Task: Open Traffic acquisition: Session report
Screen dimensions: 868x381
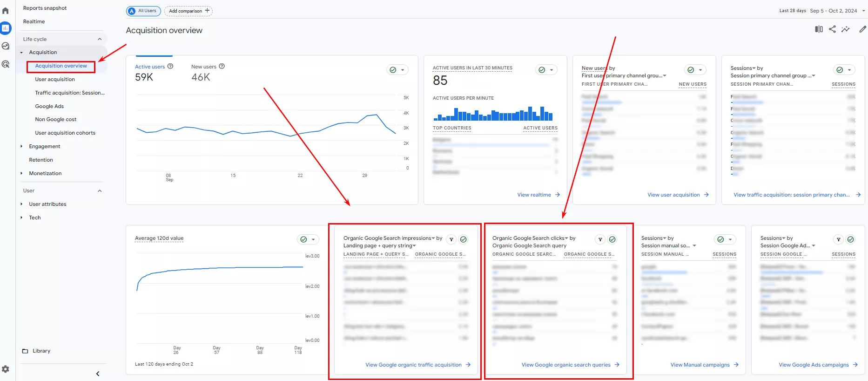Action: point(70,93)
